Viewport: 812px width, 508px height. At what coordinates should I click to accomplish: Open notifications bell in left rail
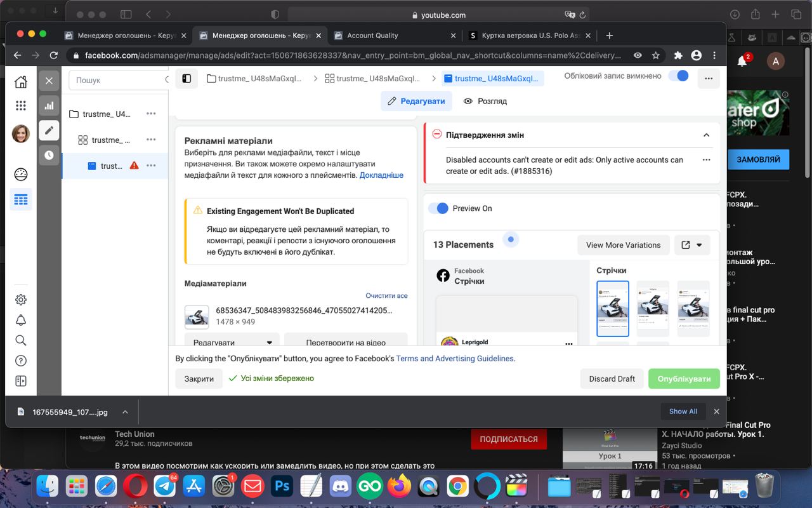21,320
